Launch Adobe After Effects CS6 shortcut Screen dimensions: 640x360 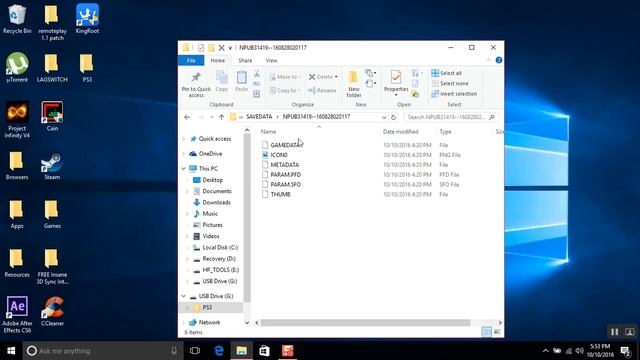coord(17,314)
